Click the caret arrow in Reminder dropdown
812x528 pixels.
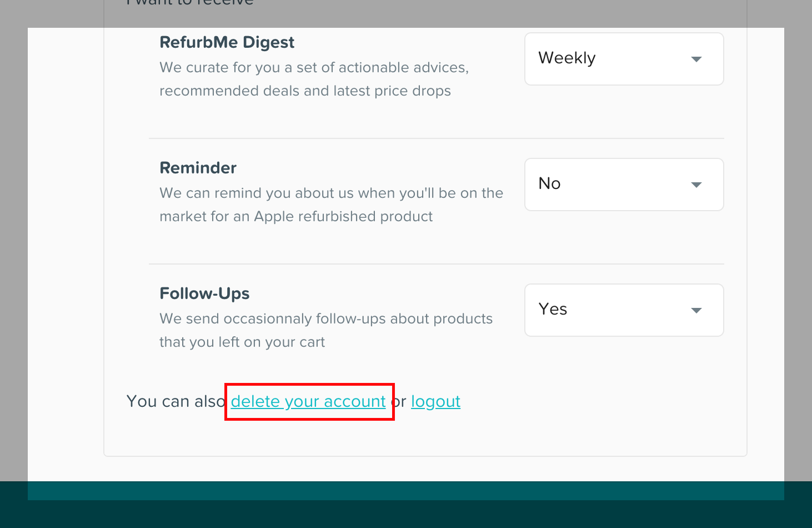[x=696, y=185]
